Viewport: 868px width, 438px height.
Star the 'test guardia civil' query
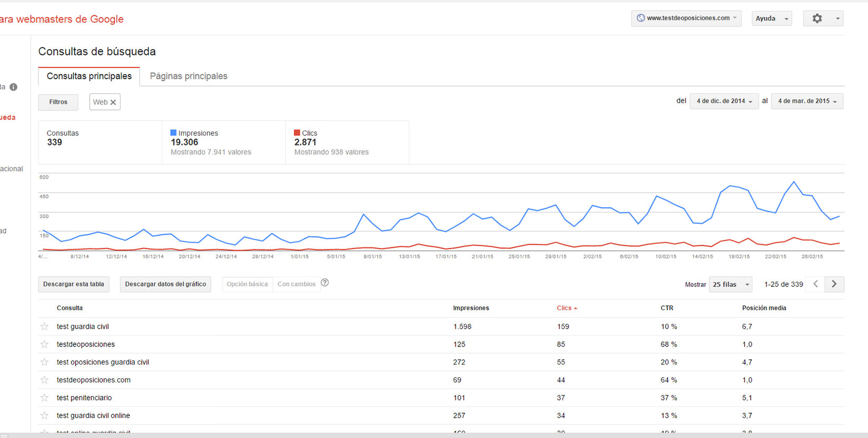pyautogui.click(x=45, y=327)
